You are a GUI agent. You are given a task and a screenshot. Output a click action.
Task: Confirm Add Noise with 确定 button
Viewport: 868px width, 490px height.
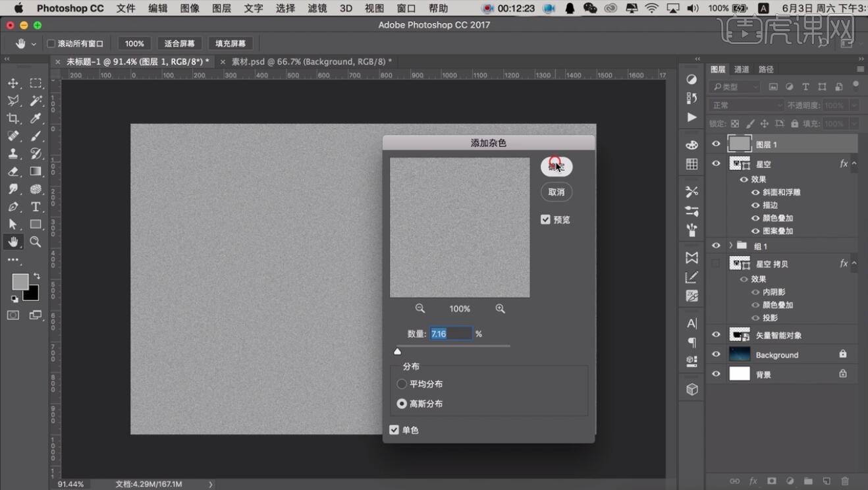(x=556, y=167)
